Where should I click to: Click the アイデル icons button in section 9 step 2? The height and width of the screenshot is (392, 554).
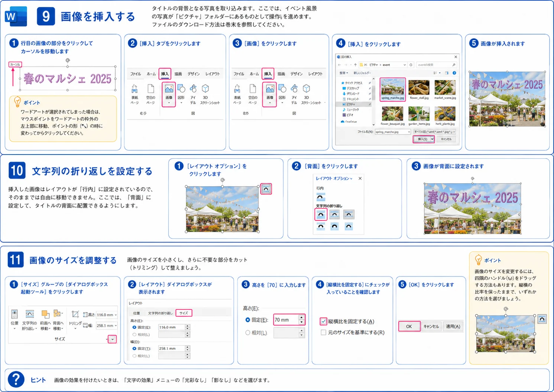[x=193, y=88]
